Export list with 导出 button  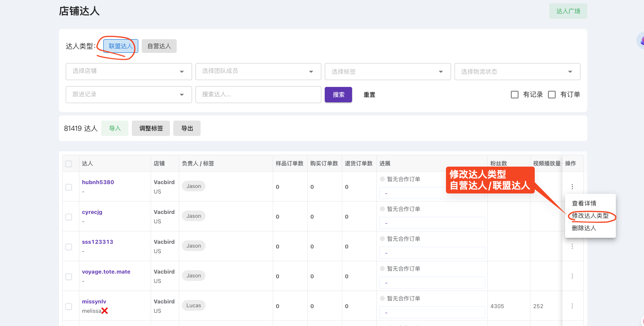(x=187, y=128)
